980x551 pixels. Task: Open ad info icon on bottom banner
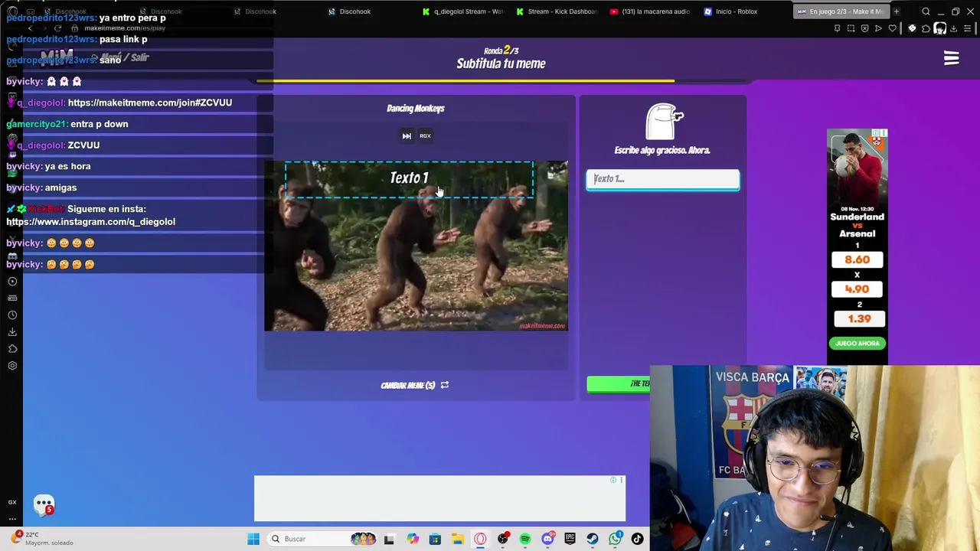coord(613,480)
